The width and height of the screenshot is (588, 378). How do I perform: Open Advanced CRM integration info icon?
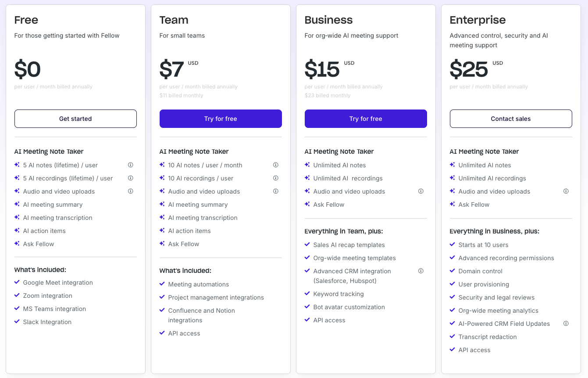(421, 271)
